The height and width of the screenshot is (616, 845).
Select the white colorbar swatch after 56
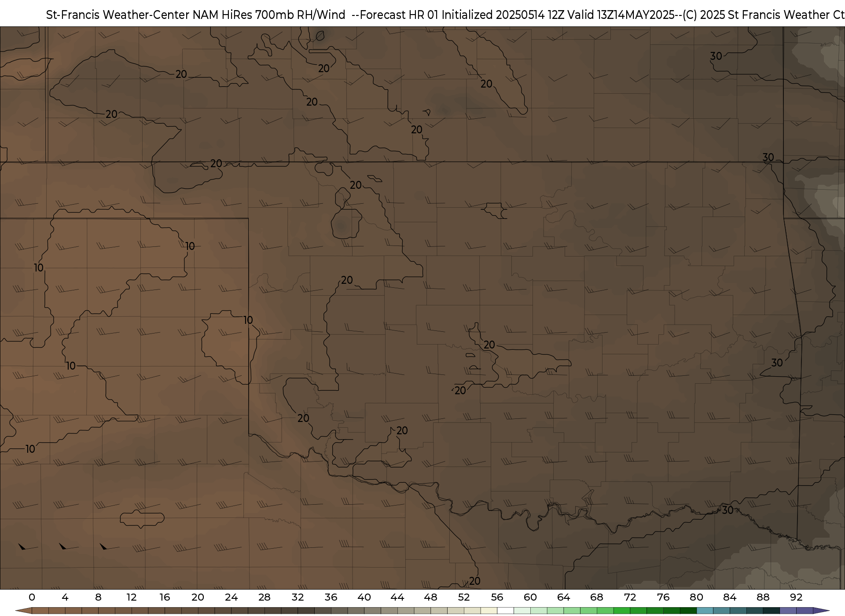coord(505,611)
